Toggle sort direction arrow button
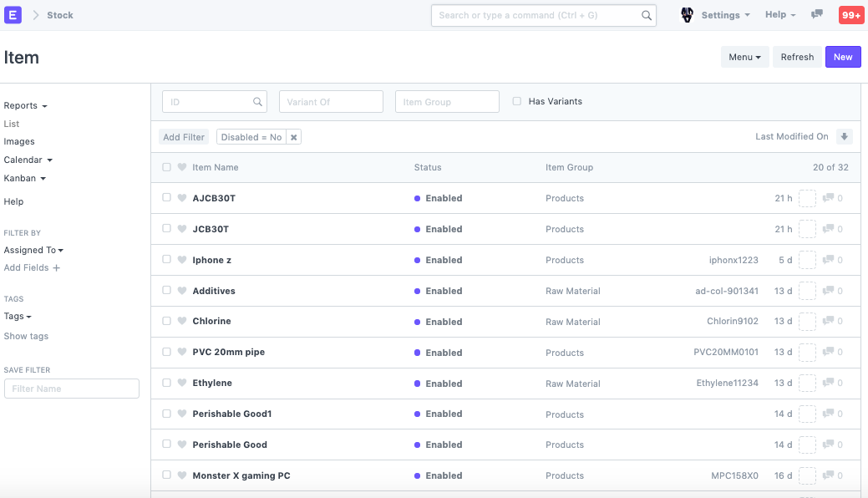This screenshot has width=868, height=498. tap(844, 137)
